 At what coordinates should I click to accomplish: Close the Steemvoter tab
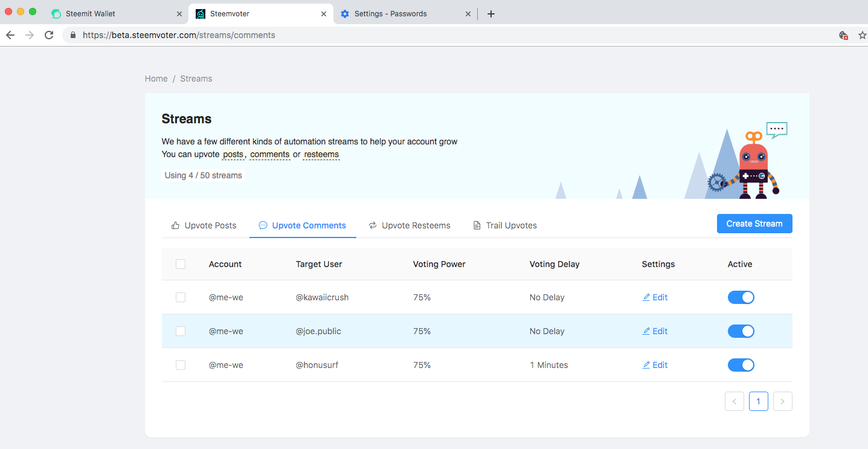[x=324, y=14]
